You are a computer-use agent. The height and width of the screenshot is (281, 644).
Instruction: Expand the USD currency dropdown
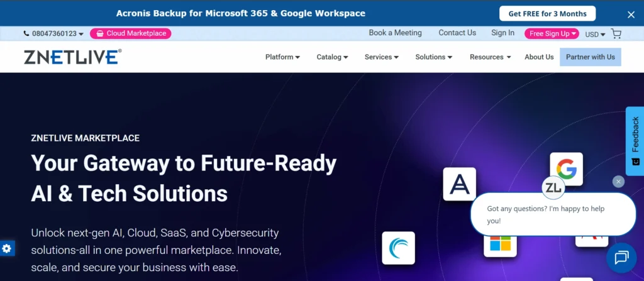595,35
